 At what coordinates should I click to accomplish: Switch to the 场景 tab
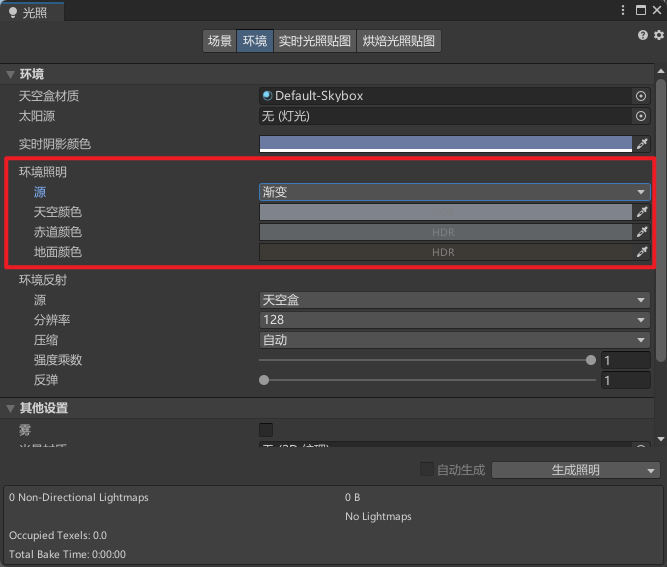(219, 41)
